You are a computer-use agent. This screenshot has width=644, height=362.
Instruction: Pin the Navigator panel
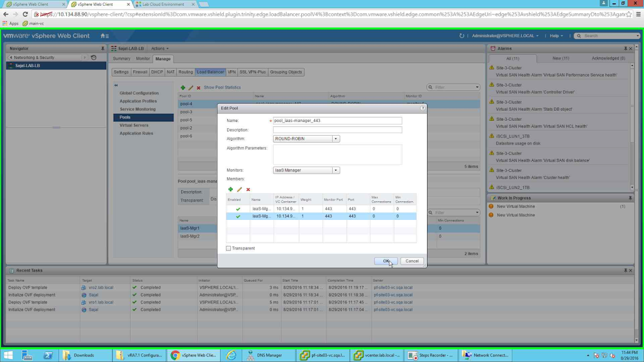click(x=103, y=48)
